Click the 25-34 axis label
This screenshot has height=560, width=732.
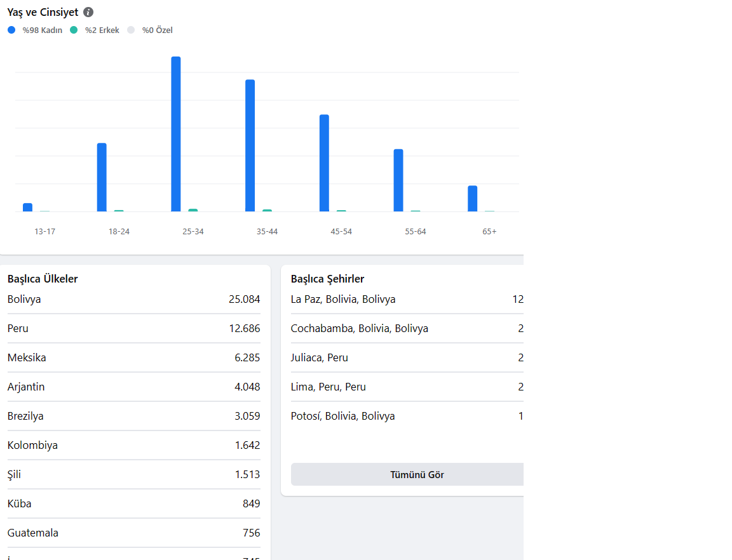tap(193, 232)
